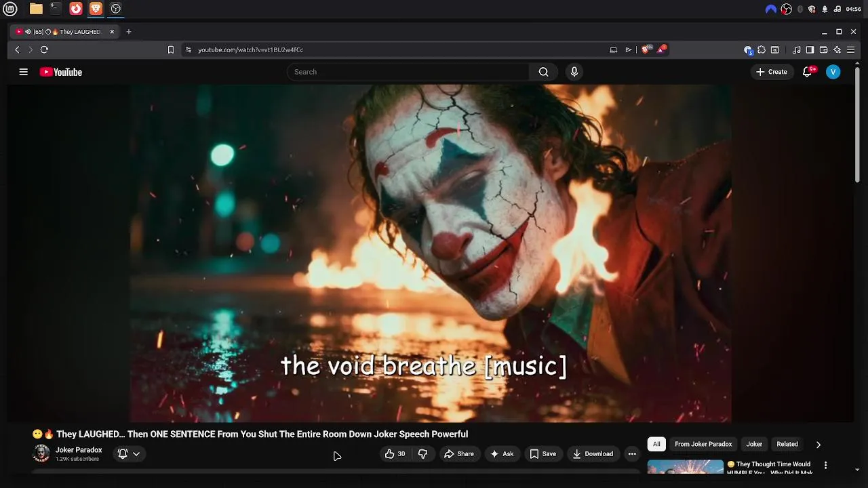The height and width of the screenshot is (488, 868).
Task: Open the Leo AI sparkle icon
Action: [837, 49]
